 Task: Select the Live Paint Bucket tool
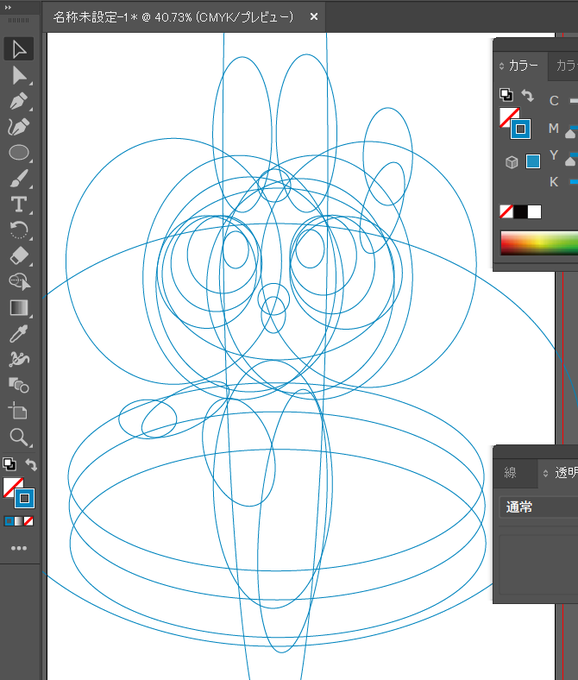coord(19,385)
